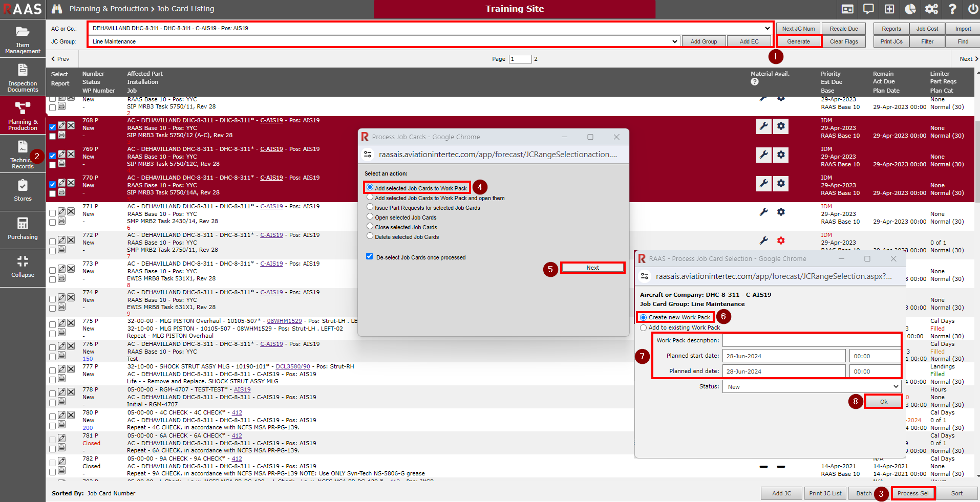
Task: Open Item Management in sidebar
Action: pos(23,39)
